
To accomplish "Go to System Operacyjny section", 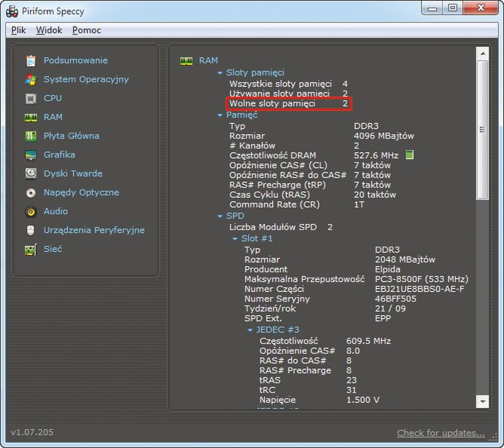I will pyautogui.click(x=86, y=79).
